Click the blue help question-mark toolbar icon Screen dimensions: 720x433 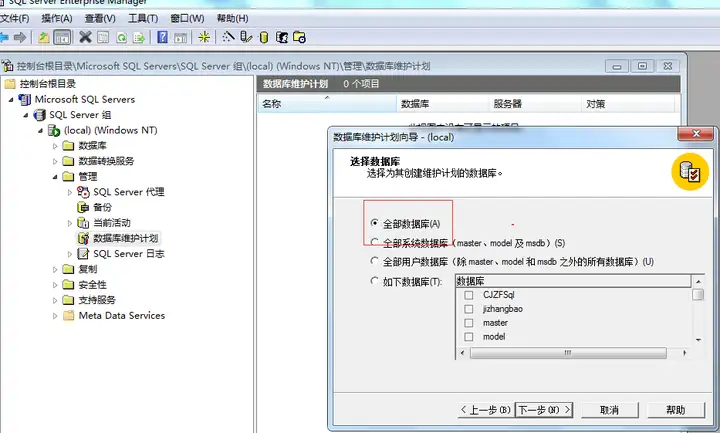(x=162, y=37)
